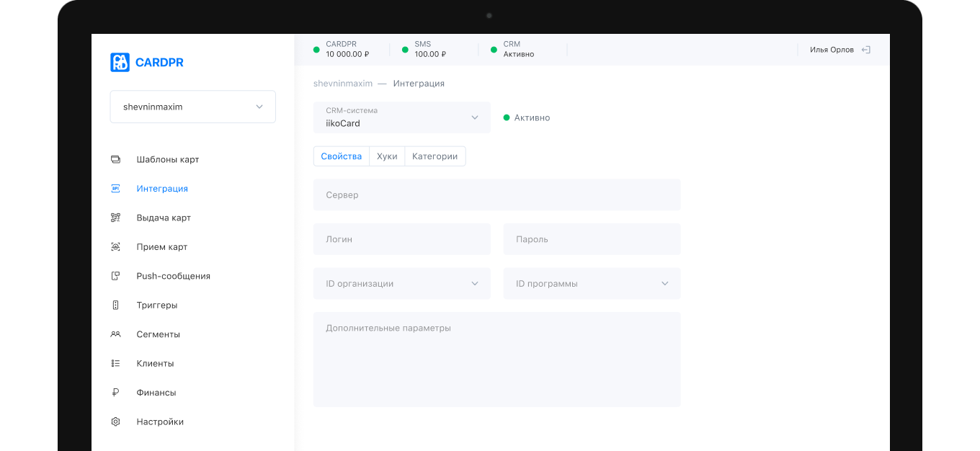The width and height of the screenshot is (980, 451).
Task: Open the CRM-система iikoCard dropdown
Action: [402, 117]
